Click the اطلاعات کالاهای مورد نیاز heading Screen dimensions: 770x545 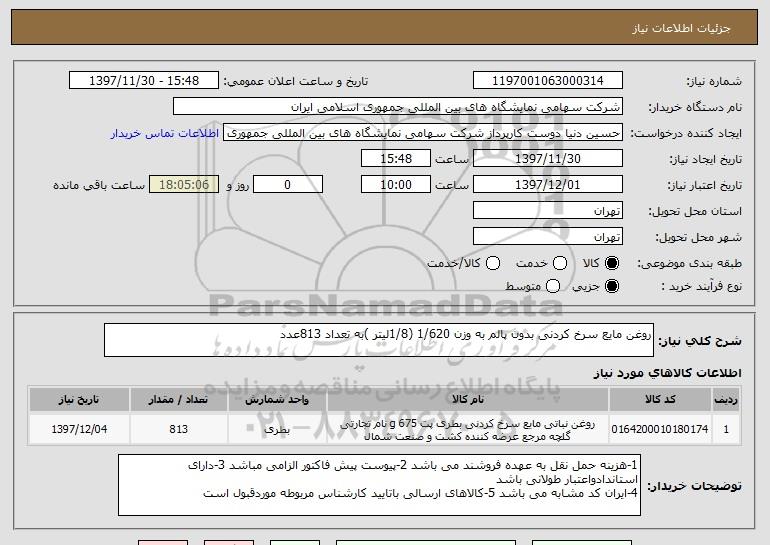tap(667, 373)
